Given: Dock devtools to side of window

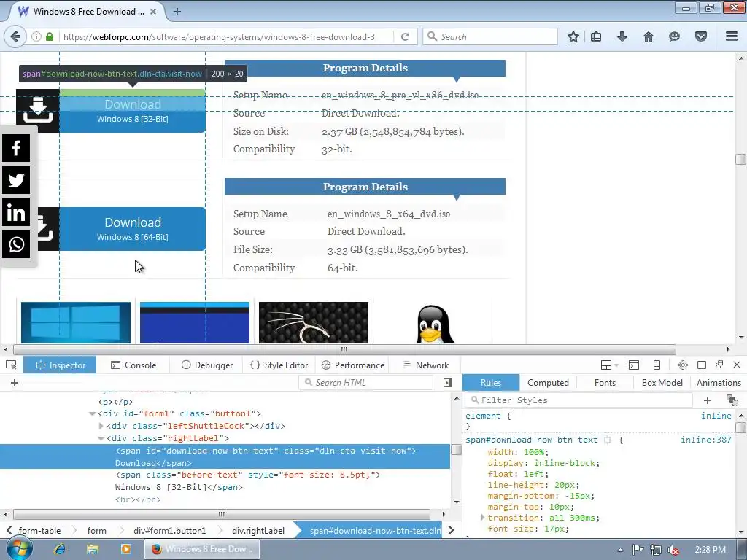Looking at the screenshot, I should pos(701,365).
